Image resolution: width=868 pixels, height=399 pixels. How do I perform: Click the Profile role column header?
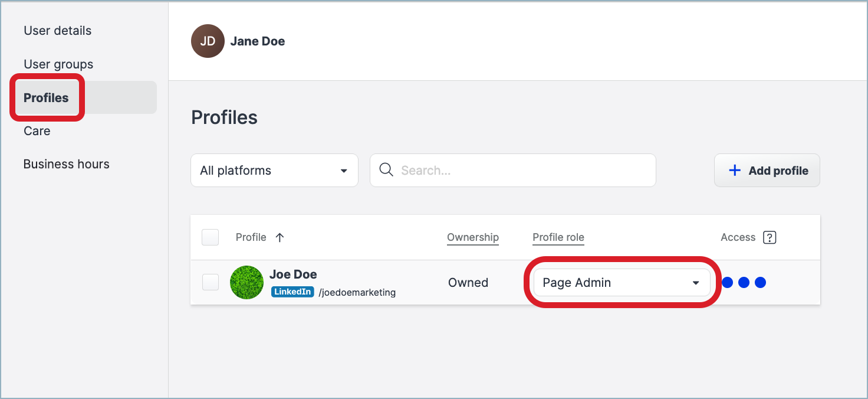tap(558, 237)
